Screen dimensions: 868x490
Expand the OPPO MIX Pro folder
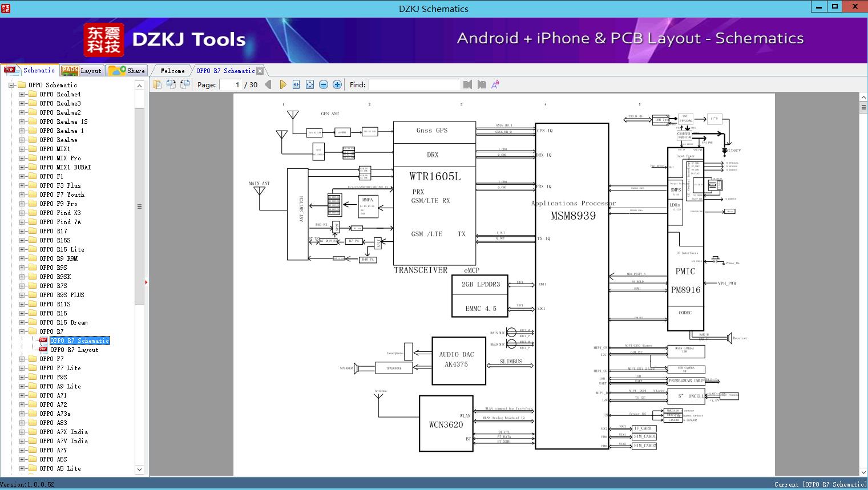click(x=22, y=158)
